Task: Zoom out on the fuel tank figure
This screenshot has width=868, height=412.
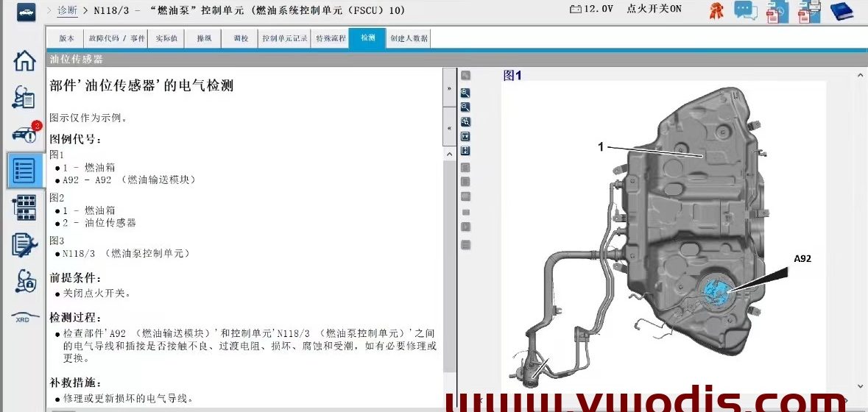Action: [x=465, y=107]
